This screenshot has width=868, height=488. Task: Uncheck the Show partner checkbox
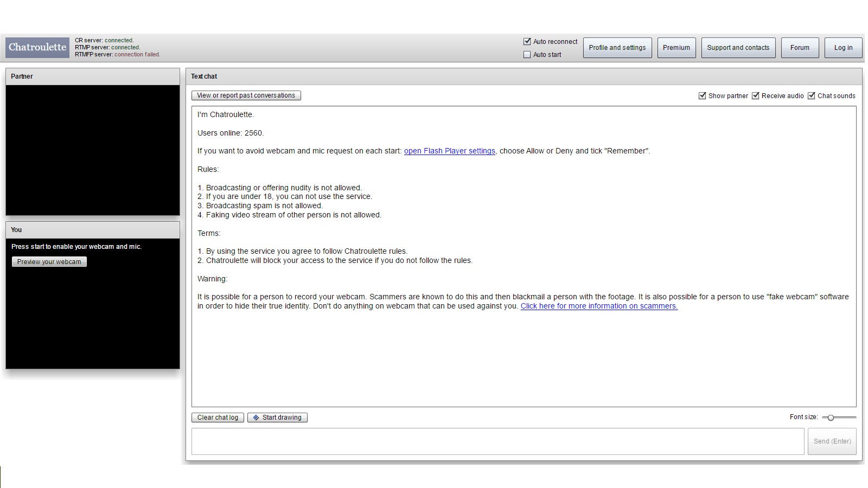702,95
